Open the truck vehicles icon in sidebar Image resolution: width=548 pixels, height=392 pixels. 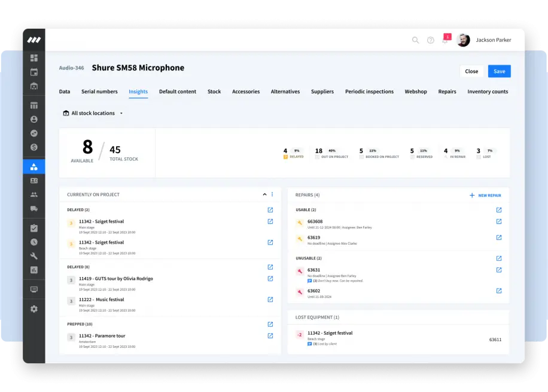pos(34,208)
